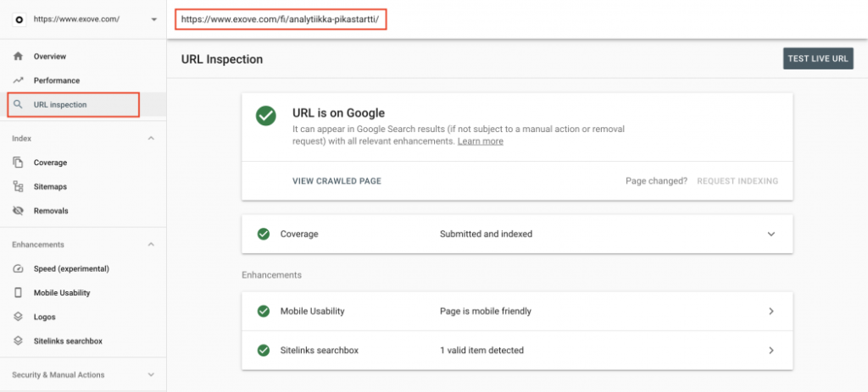The image size is (868, 392).
Task: Open the property selector dropdown arrow
Action: [153, 19]
